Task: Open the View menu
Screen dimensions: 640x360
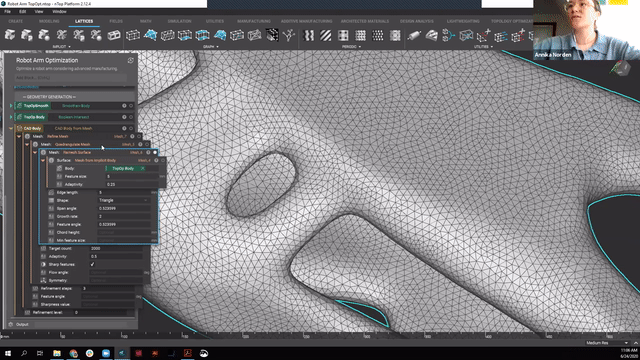Action: click(x=39, y=11)
